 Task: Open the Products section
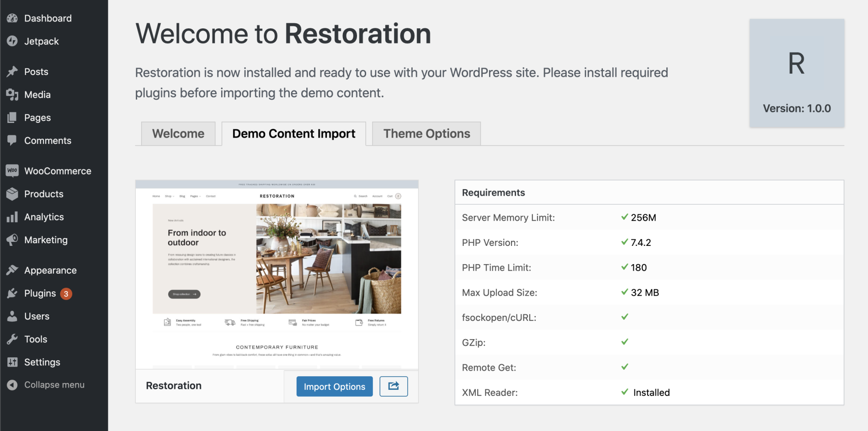(x=43, y=194)
